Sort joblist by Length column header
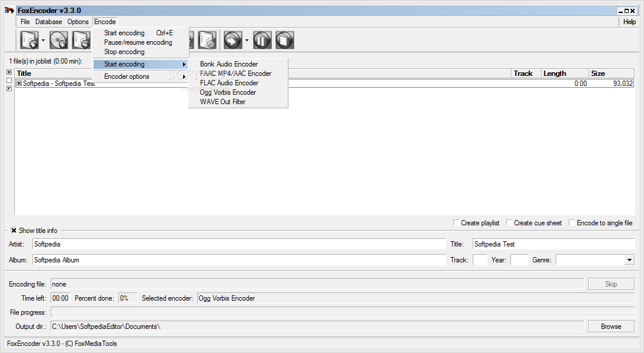 (565, 74)
